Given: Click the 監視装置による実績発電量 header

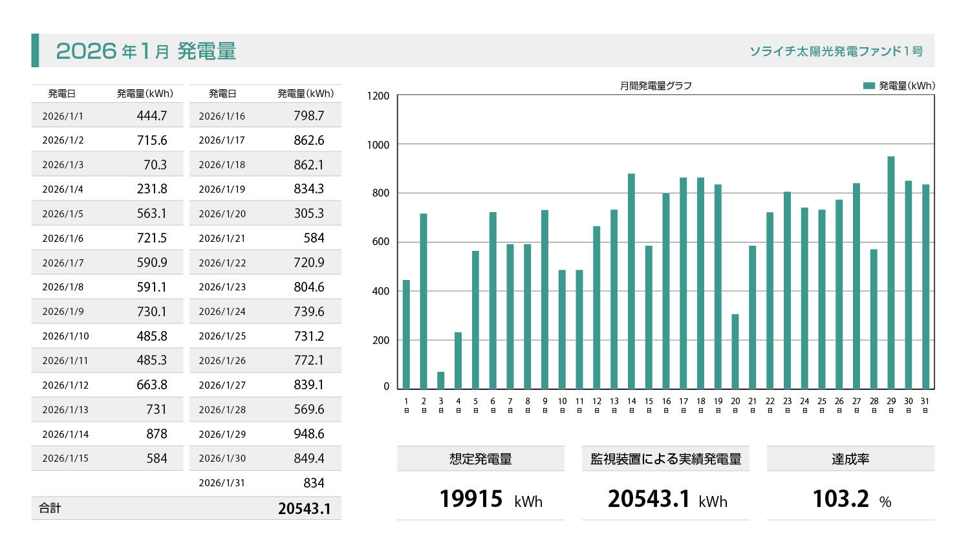Looking at the screenshot, I should click(665, 459).
